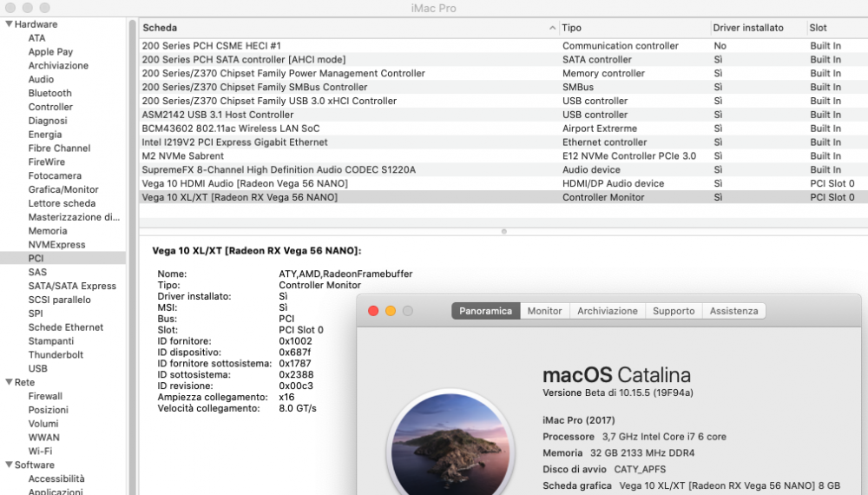The width and height of the screenshot is (868, 495).
Task: Select Chipset Family USB 3.0 xHCI row
Action: pyautogui.click(x=503, y=101)
